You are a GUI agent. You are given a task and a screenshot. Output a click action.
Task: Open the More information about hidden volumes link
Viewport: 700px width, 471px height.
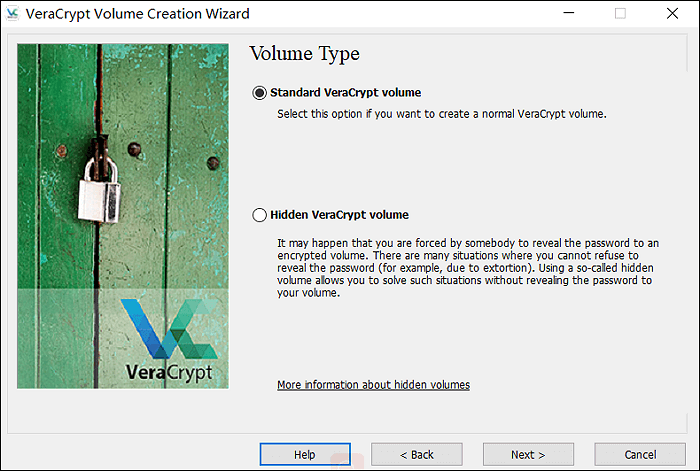[373, 385]
